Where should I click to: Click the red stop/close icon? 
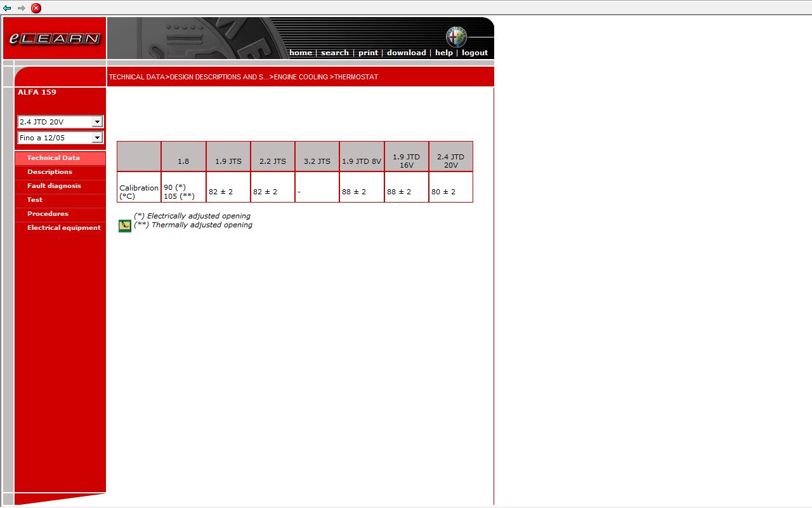click(36, 8)
